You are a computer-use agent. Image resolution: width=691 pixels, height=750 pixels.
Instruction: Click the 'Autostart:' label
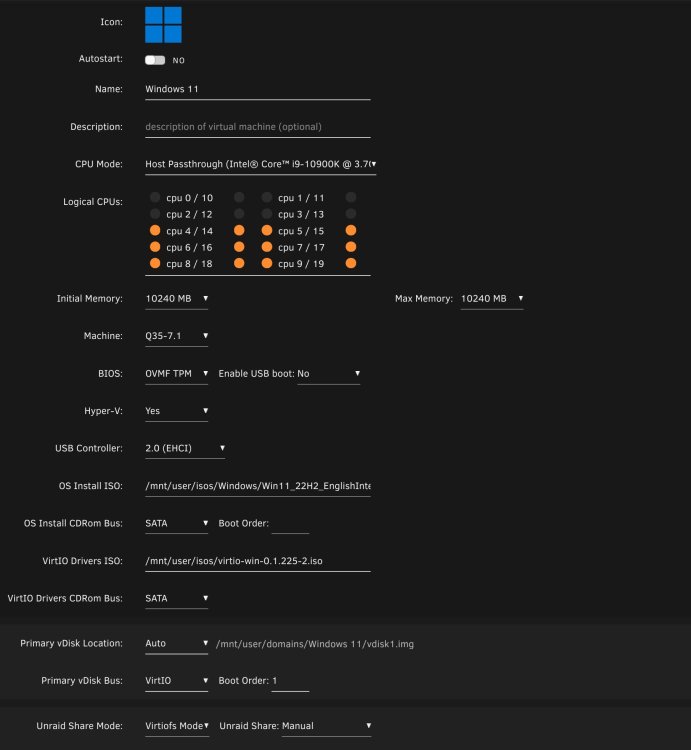point(100,59)
